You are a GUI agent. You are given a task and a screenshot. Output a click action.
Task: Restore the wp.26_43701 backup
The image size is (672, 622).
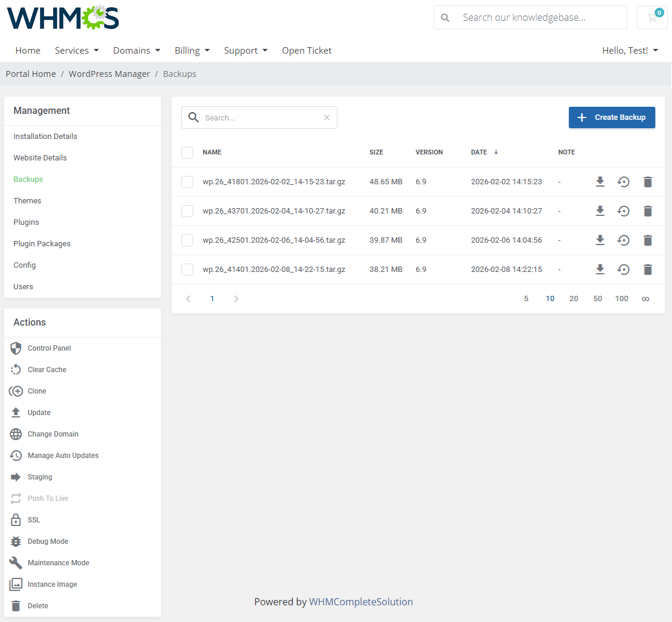[x=624, y=211]
